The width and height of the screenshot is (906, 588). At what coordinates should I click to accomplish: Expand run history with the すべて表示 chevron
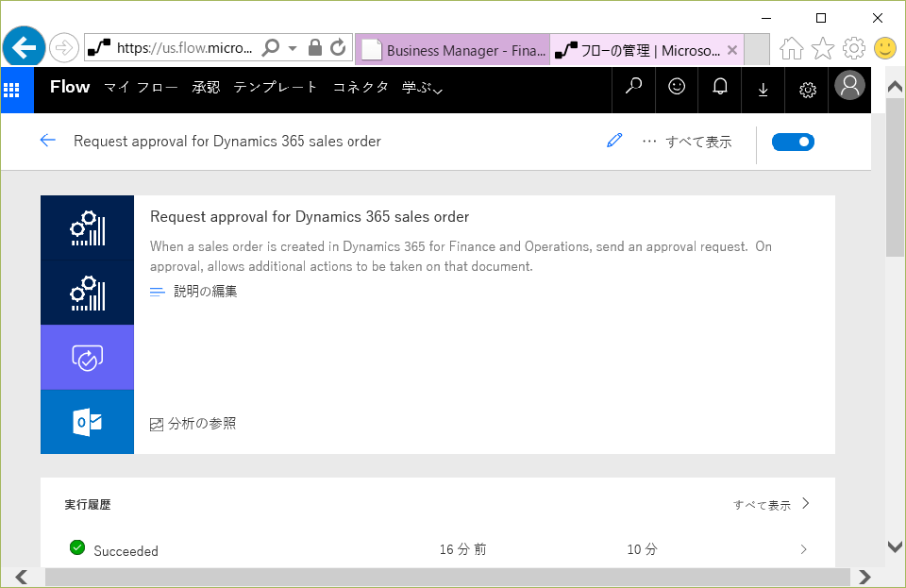tap(805, 504)
